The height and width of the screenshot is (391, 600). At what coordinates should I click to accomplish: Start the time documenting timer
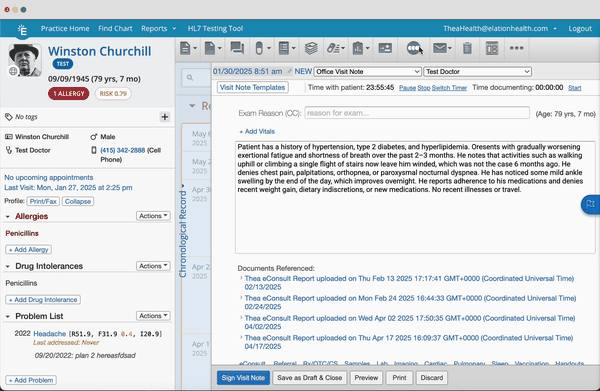pos(574,88)
